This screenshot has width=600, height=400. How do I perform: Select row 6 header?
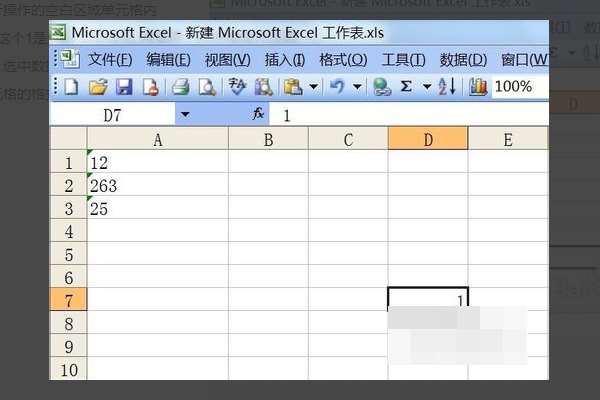[68, 276]
